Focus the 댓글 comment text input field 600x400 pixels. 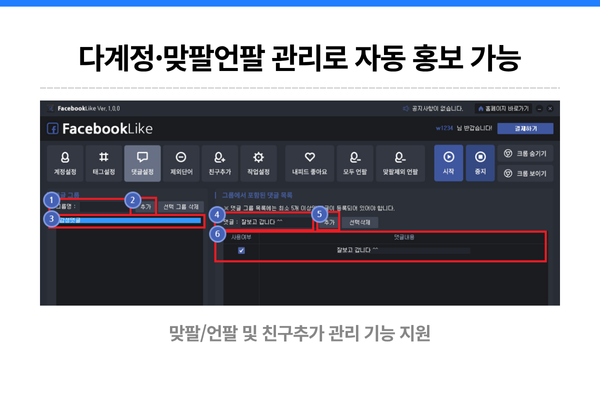[276, 222]
